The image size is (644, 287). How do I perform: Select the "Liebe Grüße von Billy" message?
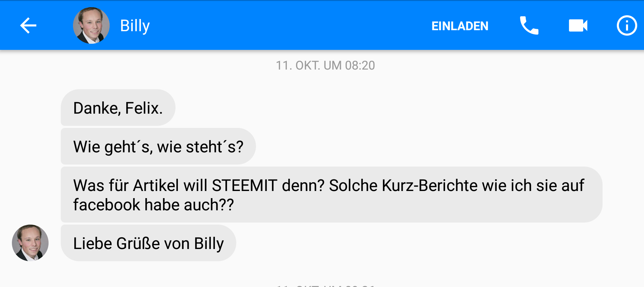148,243
